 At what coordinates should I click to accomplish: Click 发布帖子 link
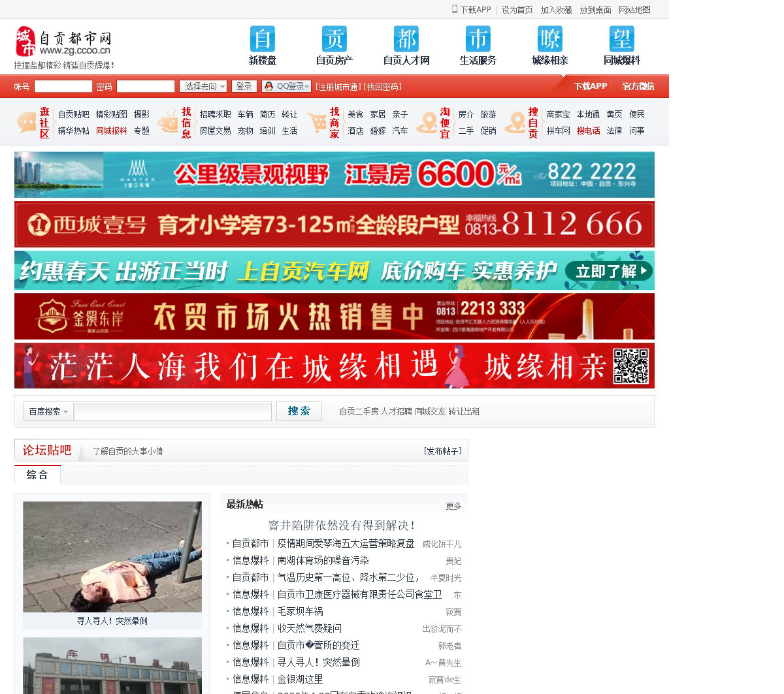coord(443,451)
